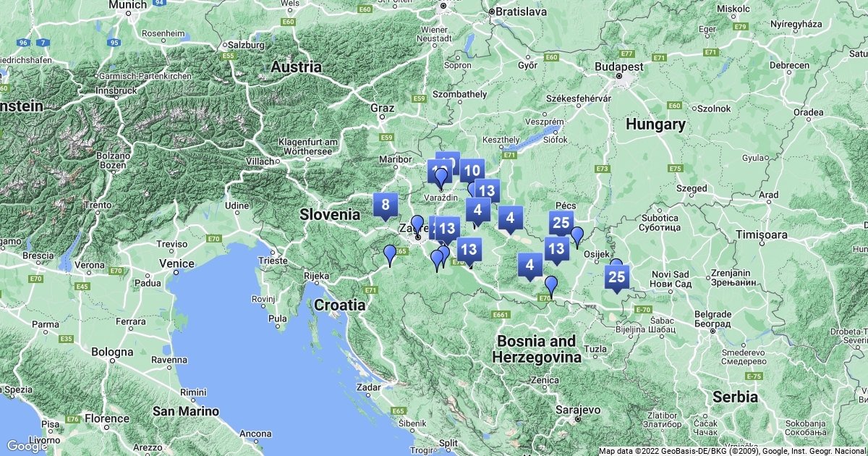This screenshot has height=456, width=868.
Task: Click the map data attribution text
Action: click(733, 451)
